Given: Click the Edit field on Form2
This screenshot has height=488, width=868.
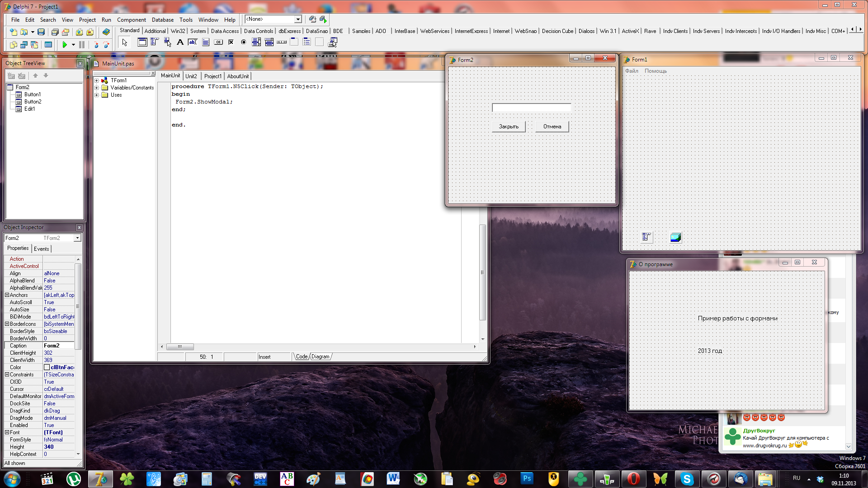Looking at the screenshot, I should (531, 108).
